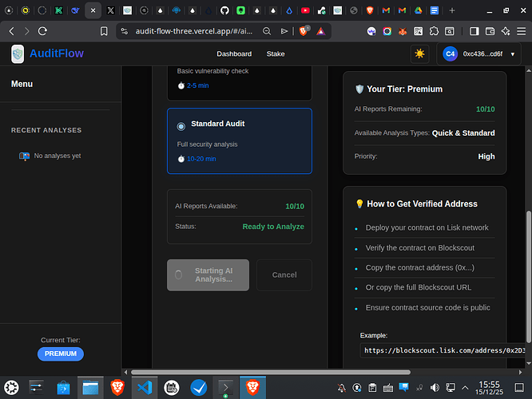Click the Starting AI Analysis button
The image size is (532, 399).
click(208, 275)
